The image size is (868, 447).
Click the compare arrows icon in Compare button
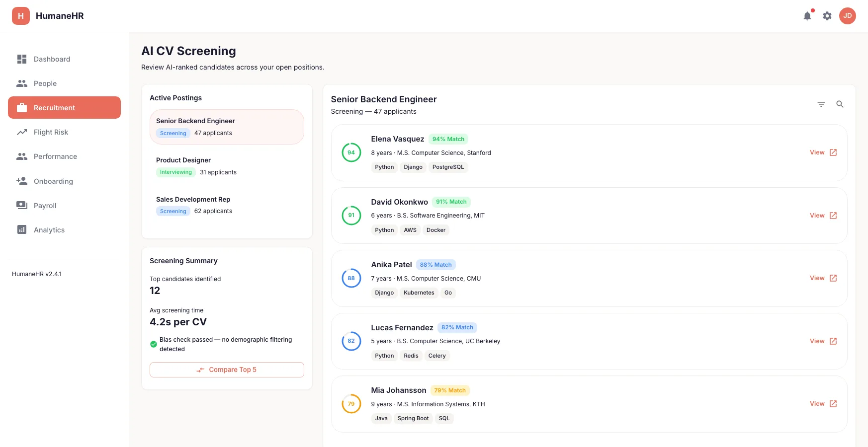200,370
